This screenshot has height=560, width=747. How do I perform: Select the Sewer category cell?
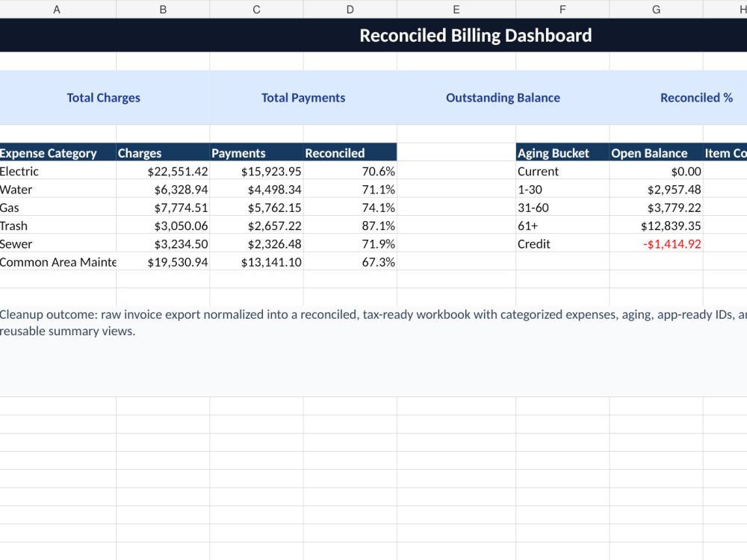point(58,243)
